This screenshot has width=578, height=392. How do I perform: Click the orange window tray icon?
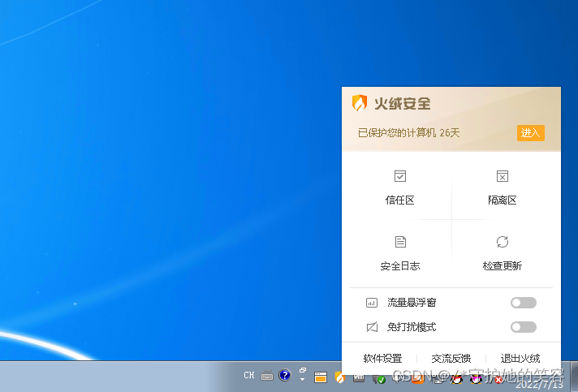pos(321,377)
